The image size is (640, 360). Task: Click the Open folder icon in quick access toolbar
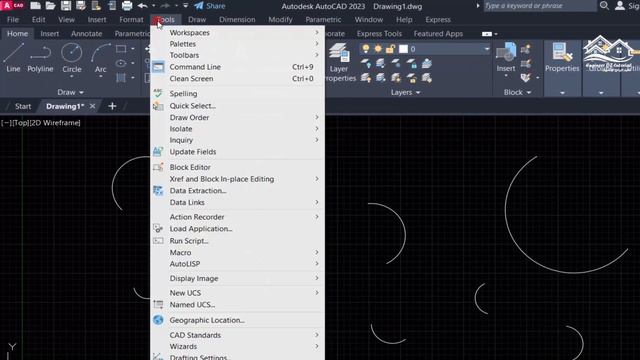(50, 6)
